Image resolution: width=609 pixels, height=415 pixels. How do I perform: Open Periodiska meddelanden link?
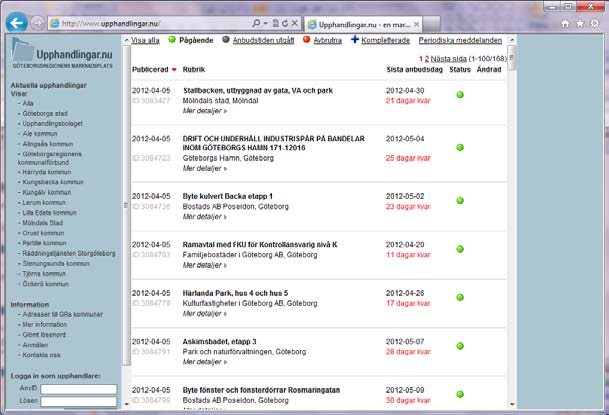pyautogui.click(x=460, y=40)
